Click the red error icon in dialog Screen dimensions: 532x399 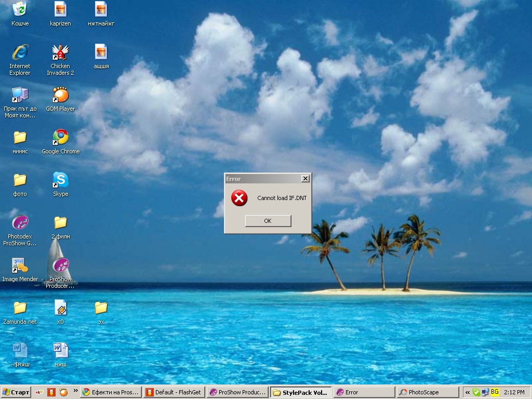pos(239,198)
